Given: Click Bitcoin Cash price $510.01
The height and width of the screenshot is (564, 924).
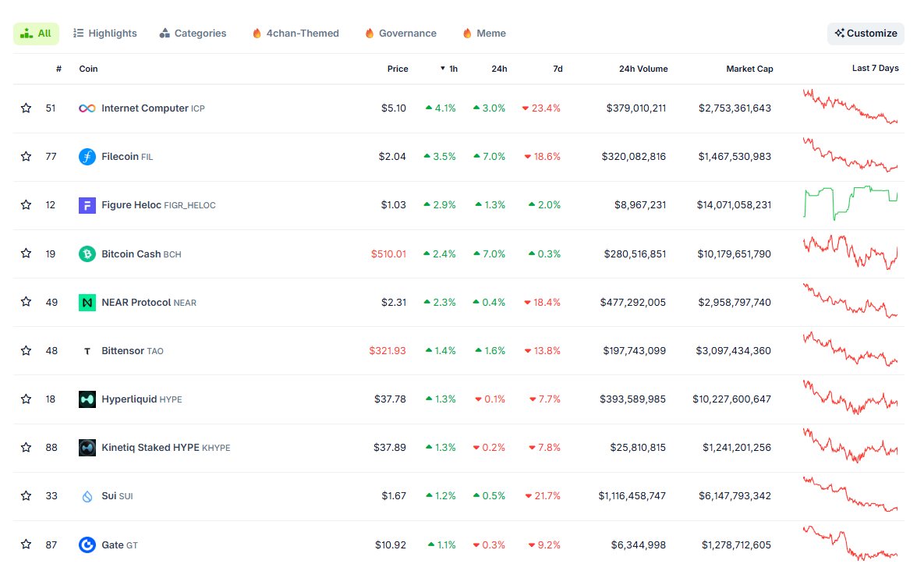Looking at the screenshot, I should point(388,254).
